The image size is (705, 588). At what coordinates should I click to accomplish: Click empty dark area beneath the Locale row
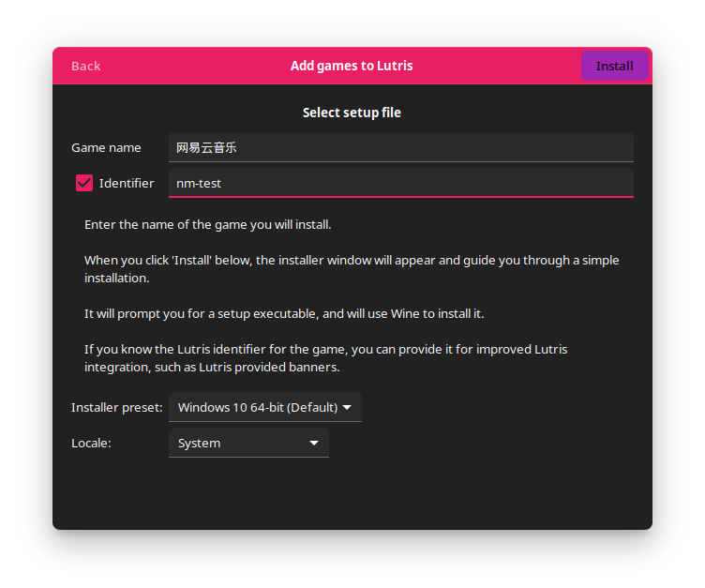[352, 492]
